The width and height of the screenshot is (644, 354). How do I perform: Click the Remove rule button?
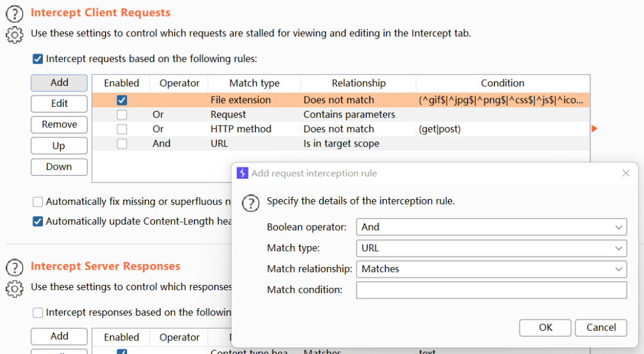(59, 125)
